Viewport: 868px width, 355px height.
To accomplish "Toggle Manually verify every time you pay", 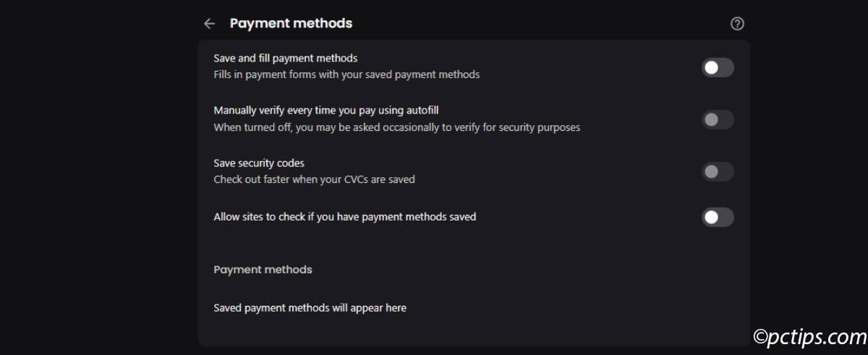I will coord(718,119).
